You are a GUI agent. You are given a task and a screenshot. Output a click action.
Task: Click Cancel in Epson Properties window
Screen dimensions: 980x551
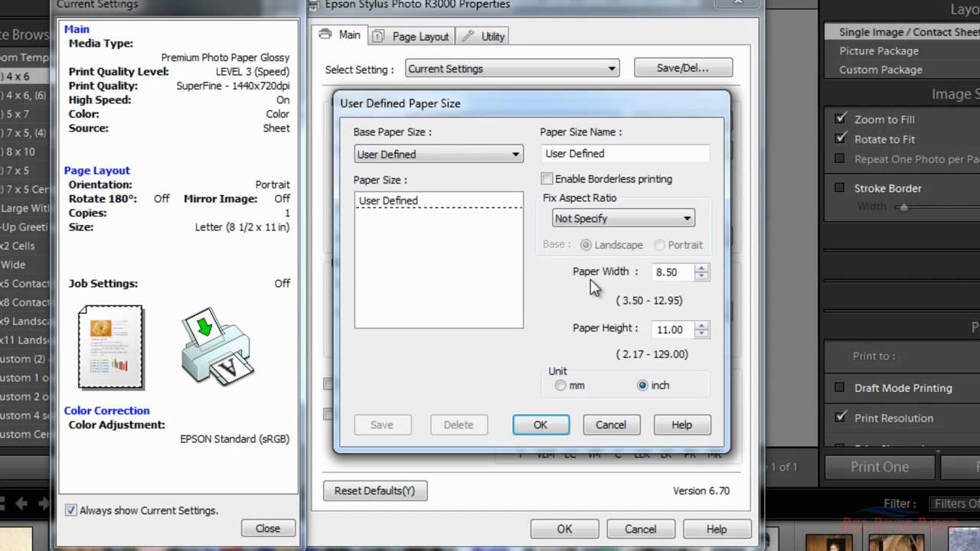click(x=640, y=529)
